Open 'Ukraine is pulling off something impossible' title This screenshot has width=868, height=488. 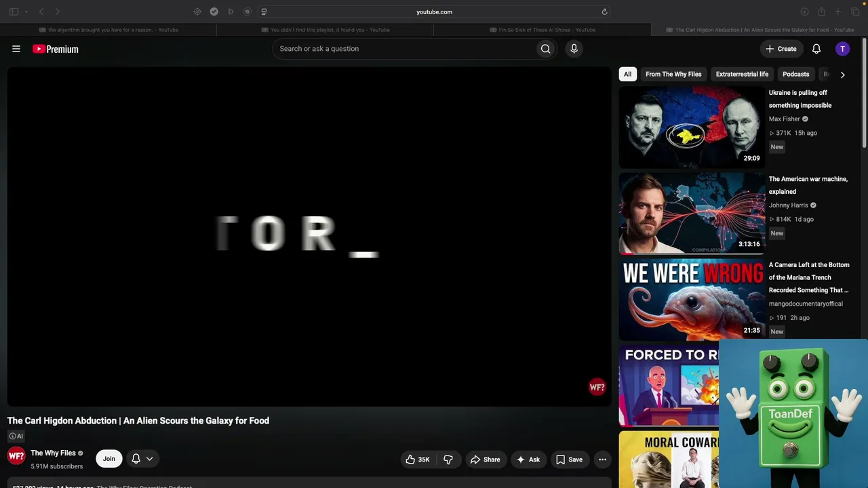click(800, 99)
